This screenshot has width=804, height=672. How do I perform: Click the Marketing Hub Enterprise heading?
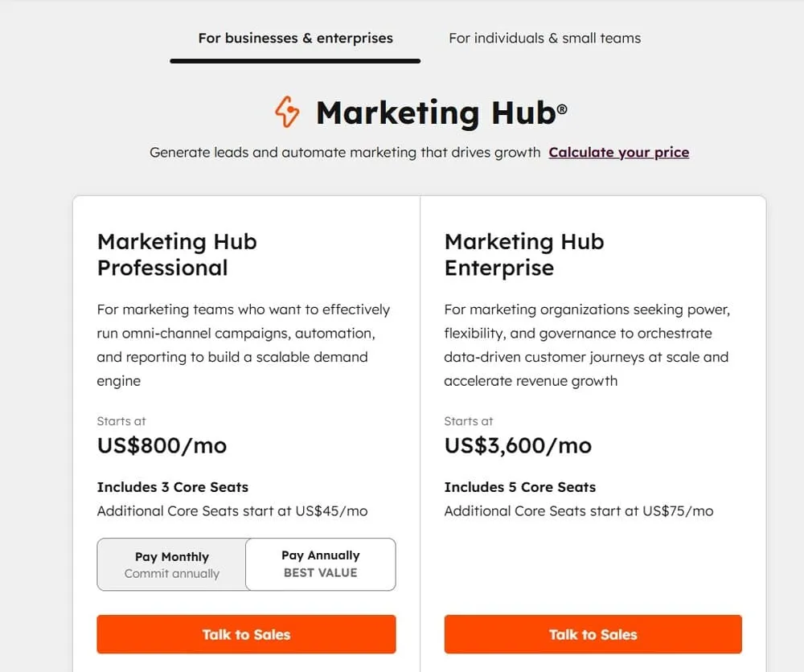tap(523, 254)
